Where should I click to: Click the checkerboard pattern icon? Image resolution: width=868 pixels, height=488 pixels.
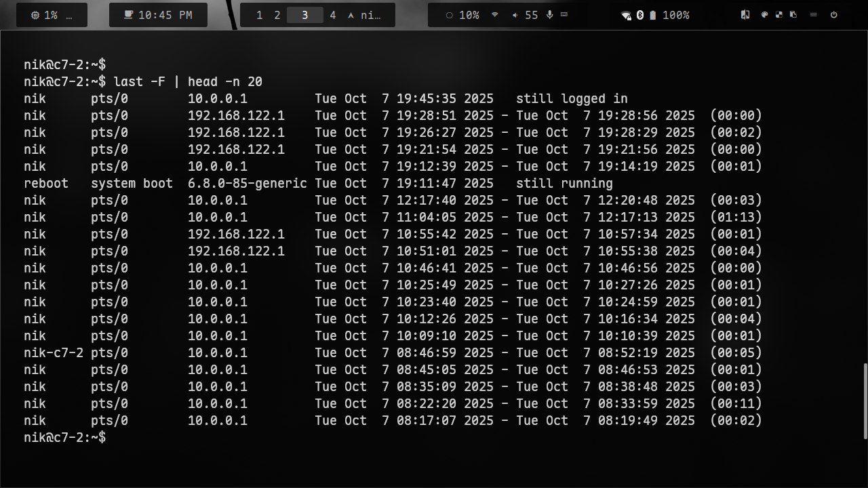point(778,15)
